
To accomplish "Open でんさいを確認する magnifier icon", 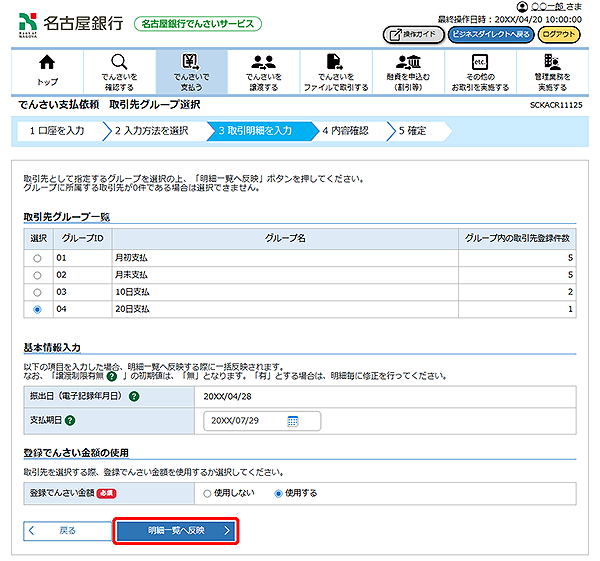I will pyautogui.click(x=119, y=63).
